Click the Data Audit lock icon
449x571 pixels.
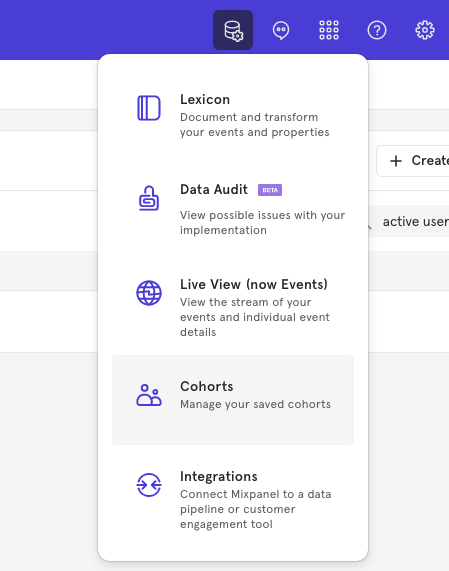[x=149, y=198]
